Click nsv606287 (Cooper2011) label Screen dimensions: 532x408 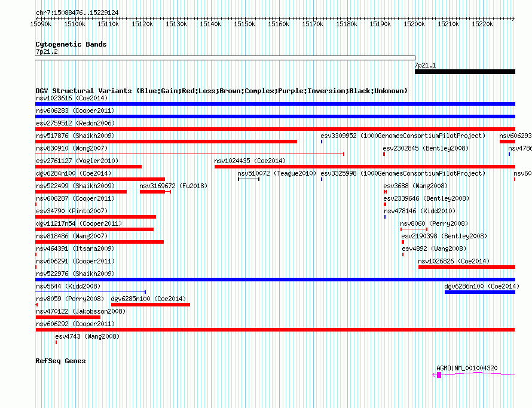tap(75, 198)
